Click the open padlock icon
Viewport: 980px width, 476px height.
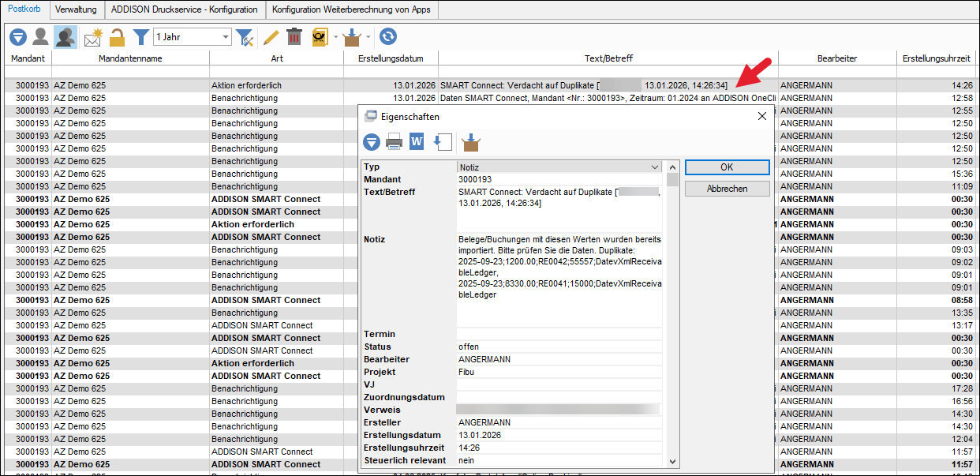pos(118,36)
